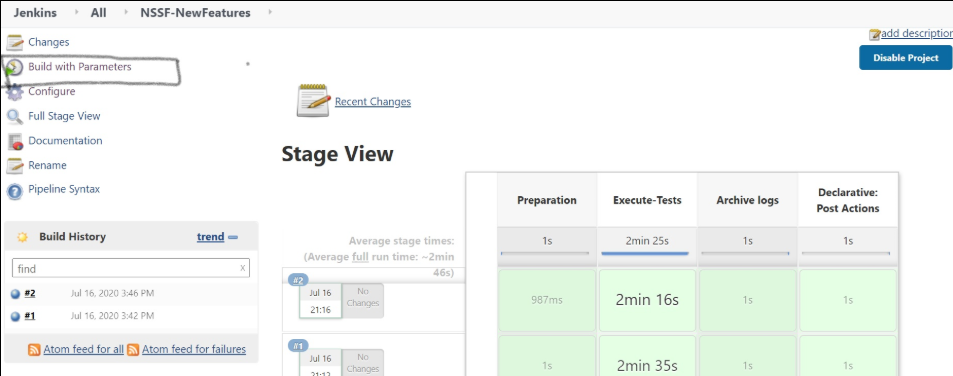Screen dimensions: 953x376
Task: Open the Documentation link
Action: 65,140
